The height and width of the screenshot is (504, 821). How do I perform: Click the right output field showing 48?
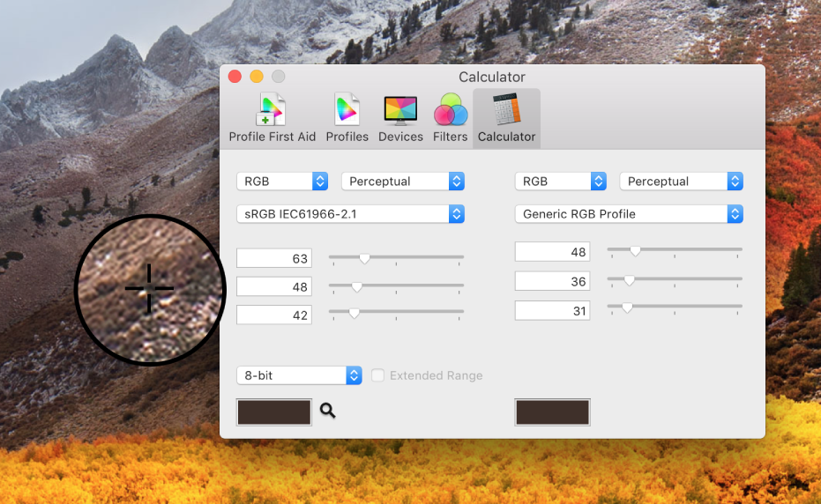pos(552,252)
